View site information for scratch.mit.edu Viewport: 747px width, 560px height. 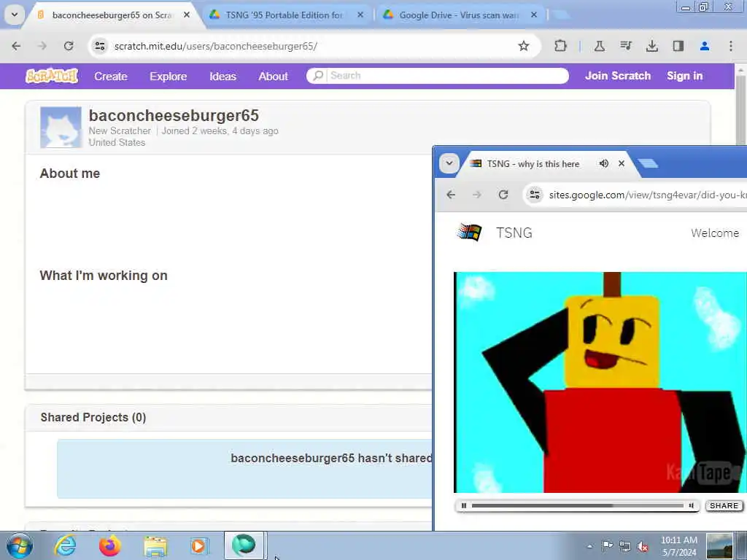[x=99, y=46]
